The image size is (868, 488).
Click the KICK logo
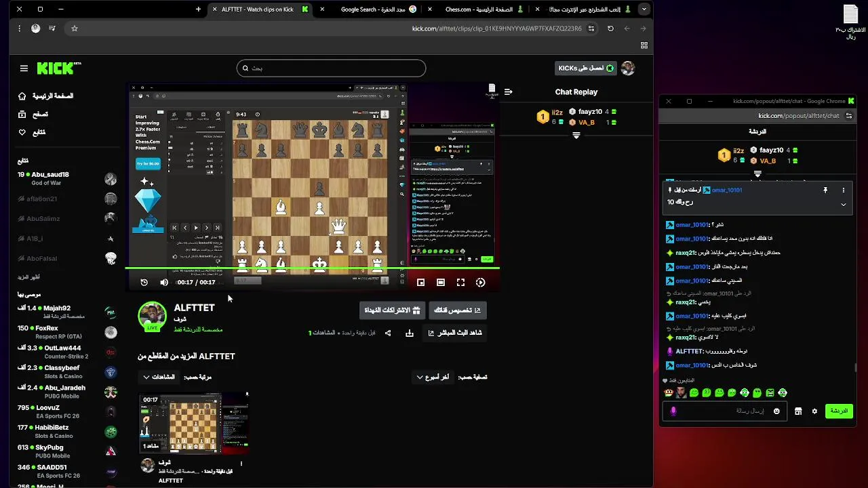[x=58, y=68]
